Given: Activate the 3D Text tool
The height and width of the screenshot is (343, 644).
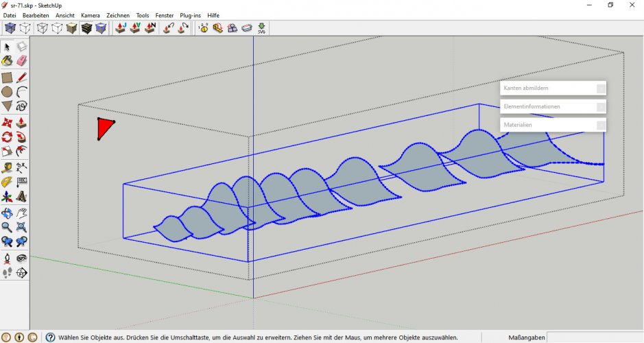Looking at the screenshot, I should [x=22, y=197].
